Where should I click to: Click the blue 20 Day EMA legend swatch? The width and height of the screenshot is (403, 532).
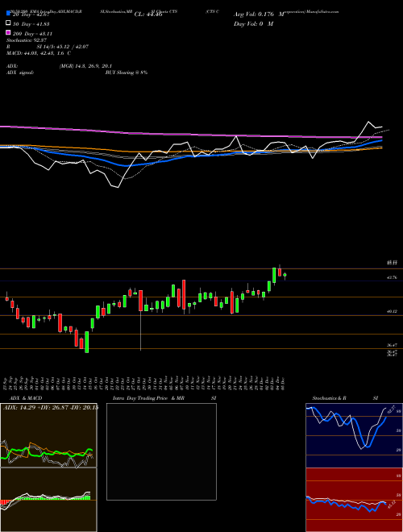[x=9, y=13]
